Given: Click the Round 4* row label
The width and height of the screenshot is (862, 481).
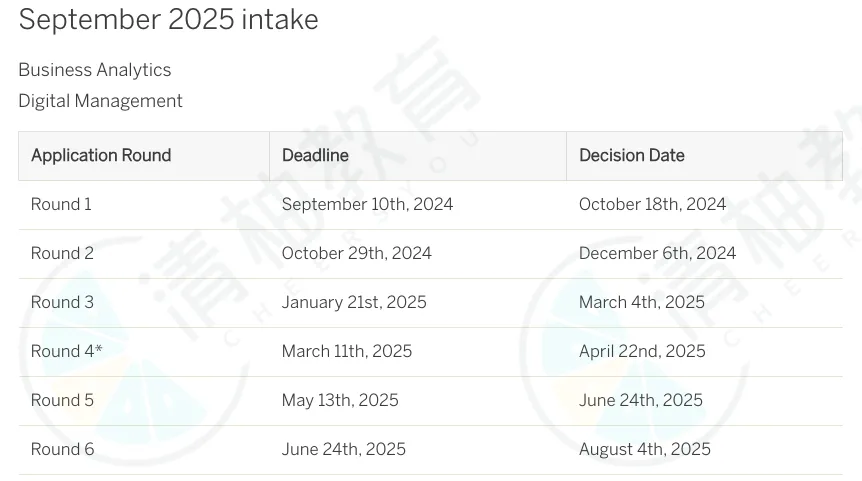Looking at the screenshot, I should pyautogui.click(x=66, y=352).
